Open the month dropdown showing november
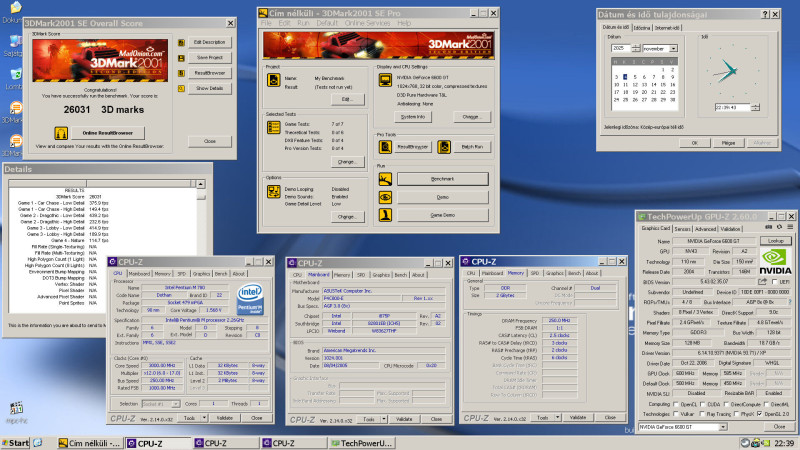The image size is (800, 450). pos(674,47)
